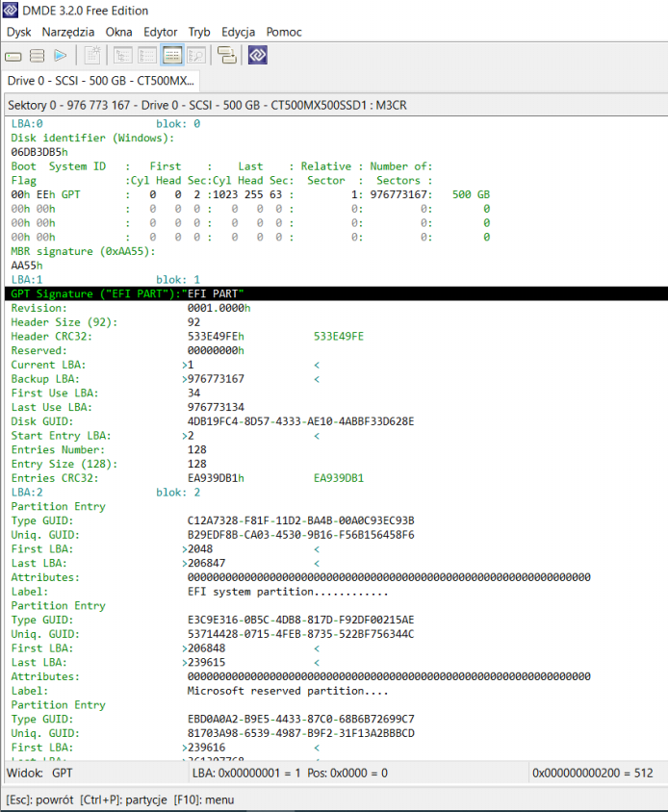Click the '[Esc]: powrót' hint in bottom bar
The height and width of the screenshot is (812, 668).
[39, 800]
